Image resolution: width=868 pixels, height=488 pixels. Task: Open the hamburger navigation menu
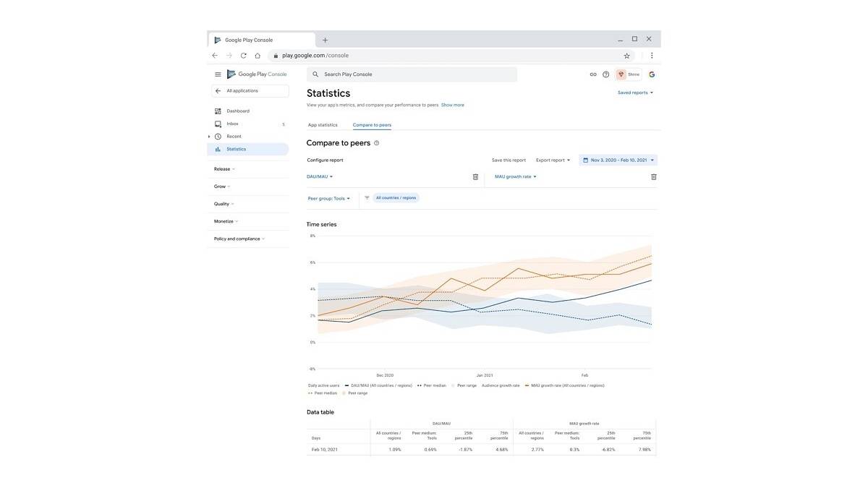point(218,74)
